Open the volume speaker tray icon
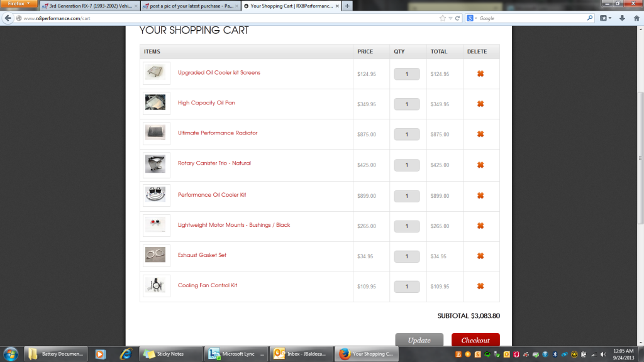644x362 pixels. (603, 354)
